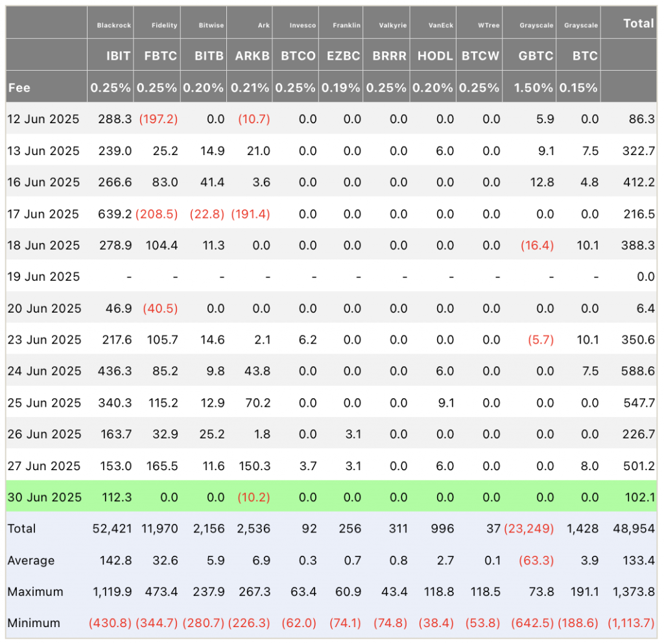Select the 30 Jun 2025 highlighted row date
Viewport: 664px width, 644px height.
(45, 497)
